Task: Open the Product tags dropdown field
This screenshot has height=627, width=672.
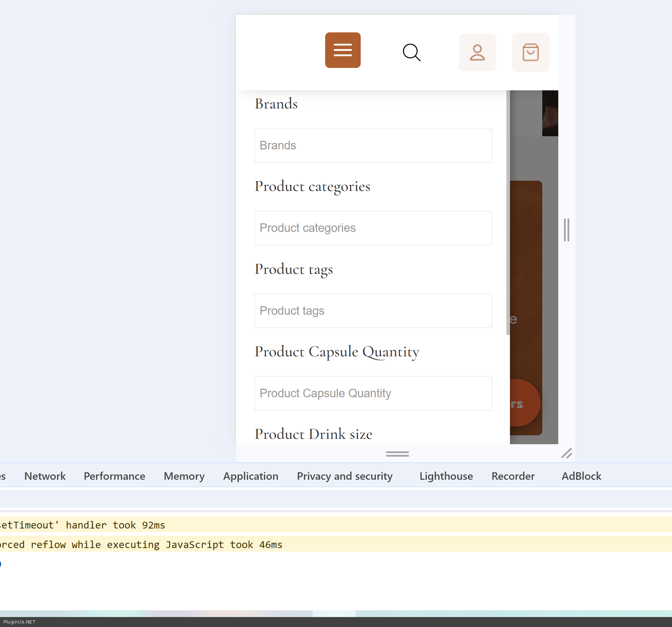Action: click(x=373, y=310)
